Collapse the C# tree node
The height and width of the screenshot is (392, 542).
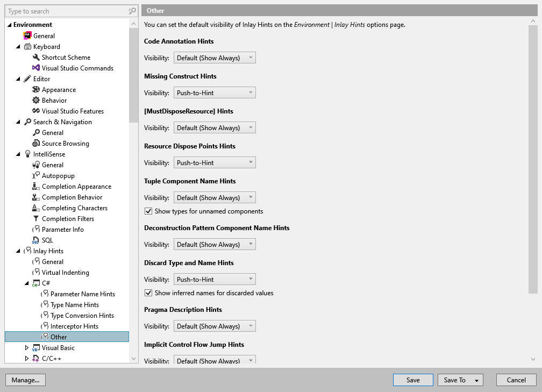tap(27, 283)
